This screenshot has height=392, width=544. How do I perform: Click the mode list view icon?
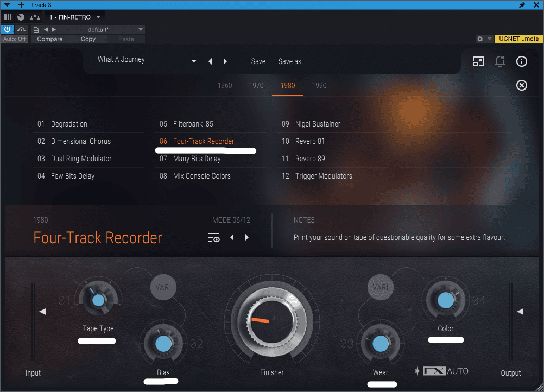(213, 238)
